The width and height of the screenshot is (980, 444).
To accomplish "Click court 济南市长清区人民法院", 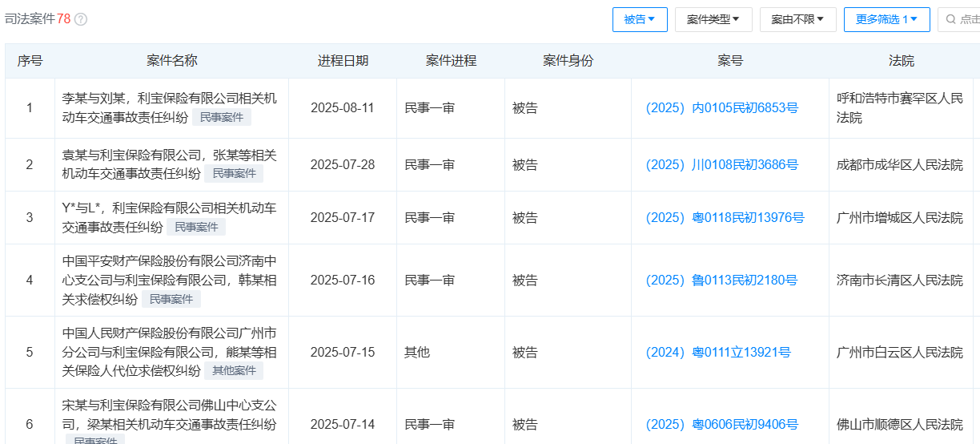I will tap(900, 280).
